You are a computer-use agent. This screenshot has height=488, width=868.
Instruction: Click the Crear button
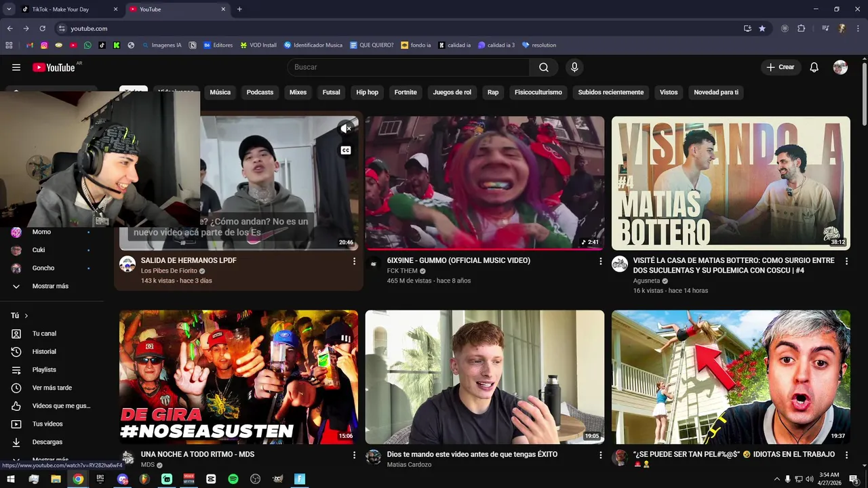[781, 67]
